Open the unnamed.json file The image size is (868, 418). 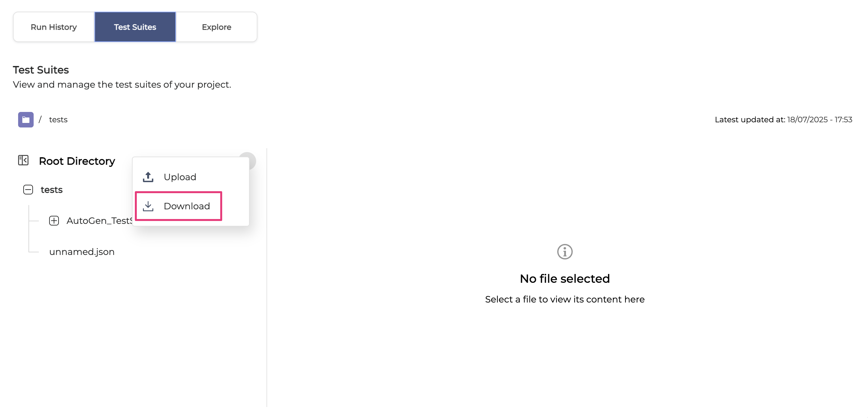(82, 252)
